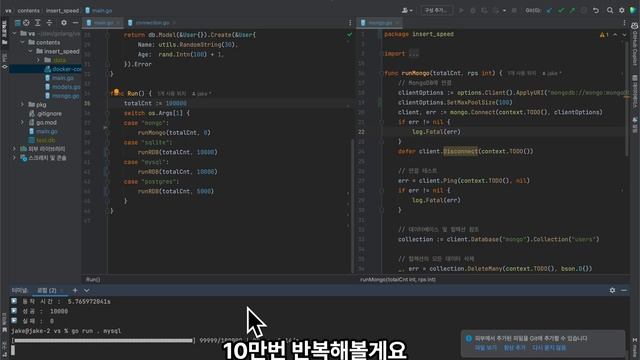Image resolution: width=640 pixels, height=360 pixels.
Task: Click the Run() breadcrumb below left editor
Action: click(93, 280)
